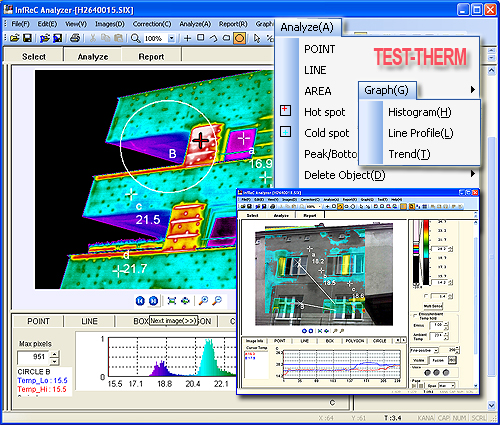Select the Box area tool
This screenshot has width=500, height=425.
point(200,38)
